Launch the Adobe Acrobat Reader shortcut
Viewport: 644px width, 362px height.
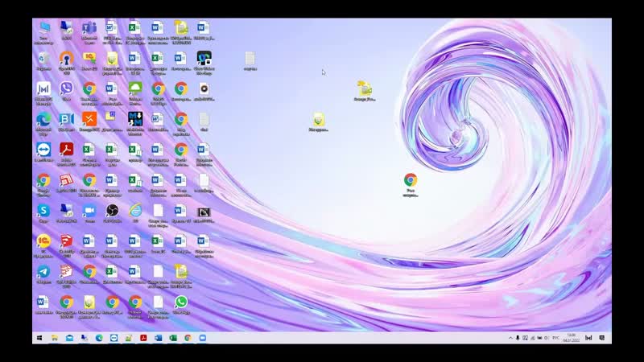point(66,150)
